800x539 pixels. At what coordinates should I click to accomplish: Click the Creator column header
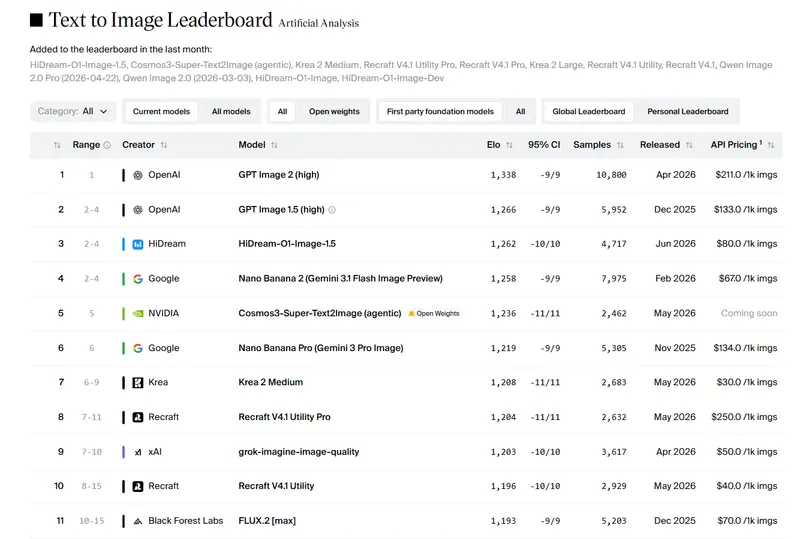point(138,145)
